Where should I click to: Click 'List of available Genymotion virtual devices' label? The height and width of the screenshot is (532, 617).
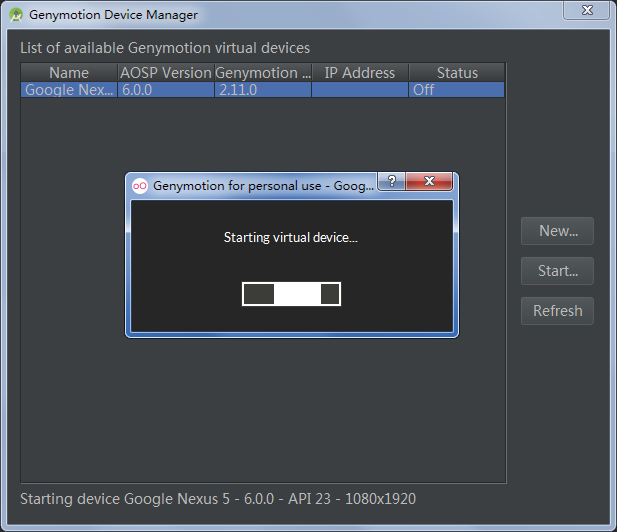pyautogui.click(x=165, y=48)
